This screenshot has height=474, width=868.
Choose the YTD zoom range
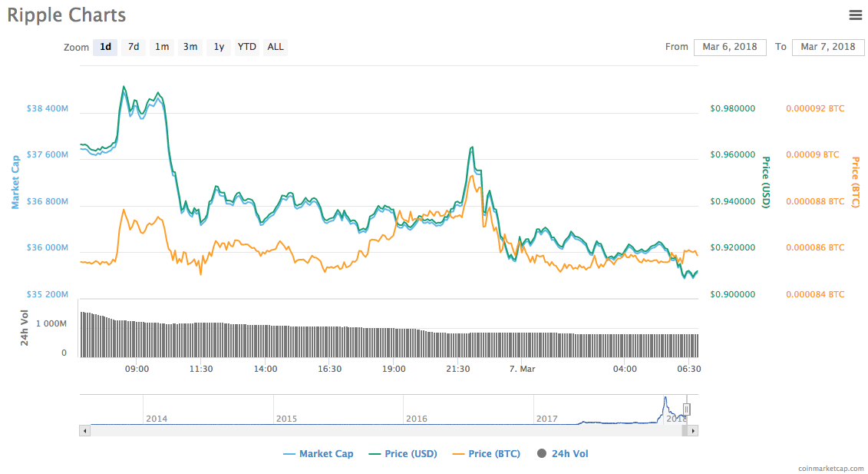246,47
